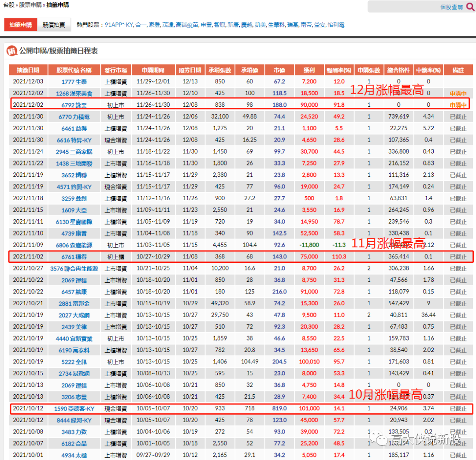Click the Hi logo beside 公開申購 title
The height and width of the screenshot is (460, 476).
pyautogui.click(x=12, y=51)
